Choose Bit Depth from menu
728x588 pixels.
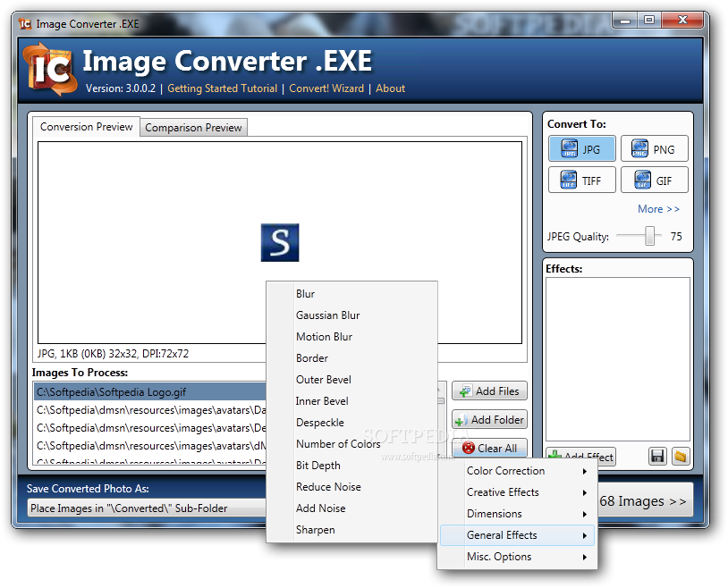[x=352, y=466]
